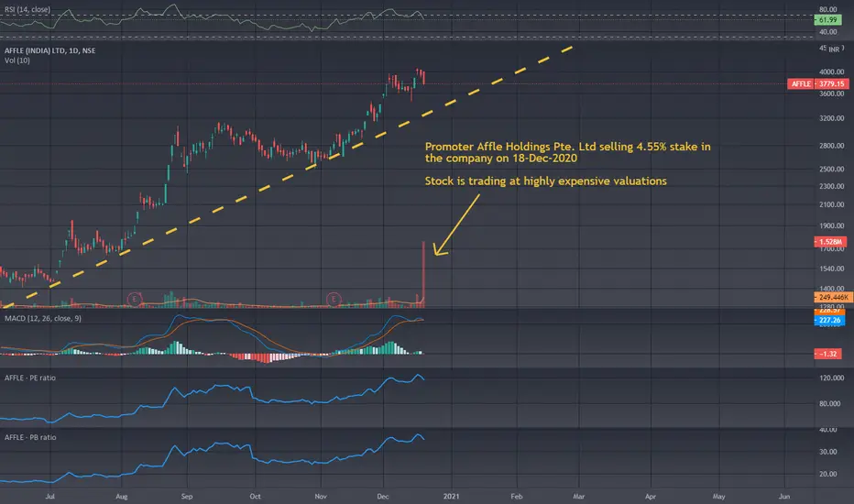Select the yellow dashed trendline drawing
Image resolution: width=854 pixels, height=504 pixels.
287,177
